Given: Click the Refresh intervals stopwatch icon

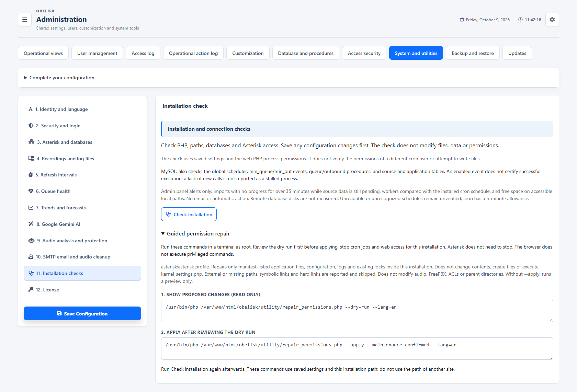Looking at the screenshot, I should [31, 175].
